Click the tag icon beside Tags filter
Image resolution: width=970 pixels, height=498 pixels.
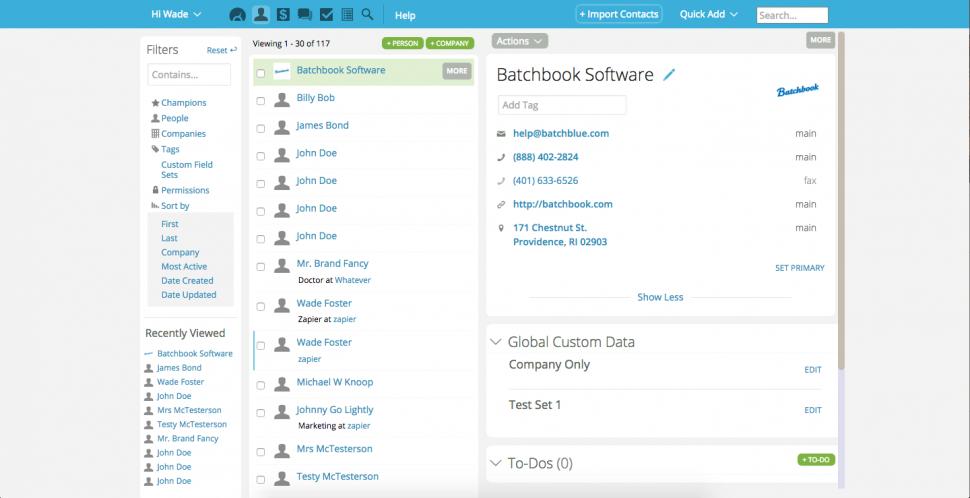[155, 149]
